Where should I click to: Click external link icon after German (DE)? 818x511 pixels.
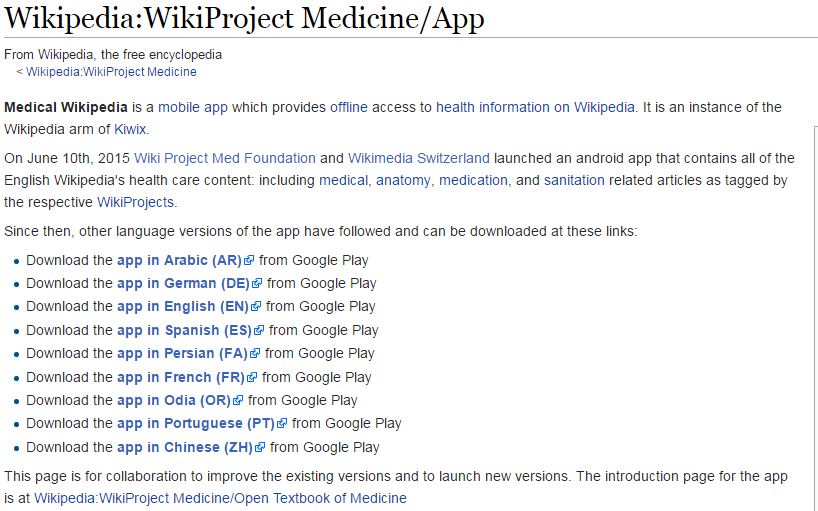pyautogui.click(x=257, y=283)
